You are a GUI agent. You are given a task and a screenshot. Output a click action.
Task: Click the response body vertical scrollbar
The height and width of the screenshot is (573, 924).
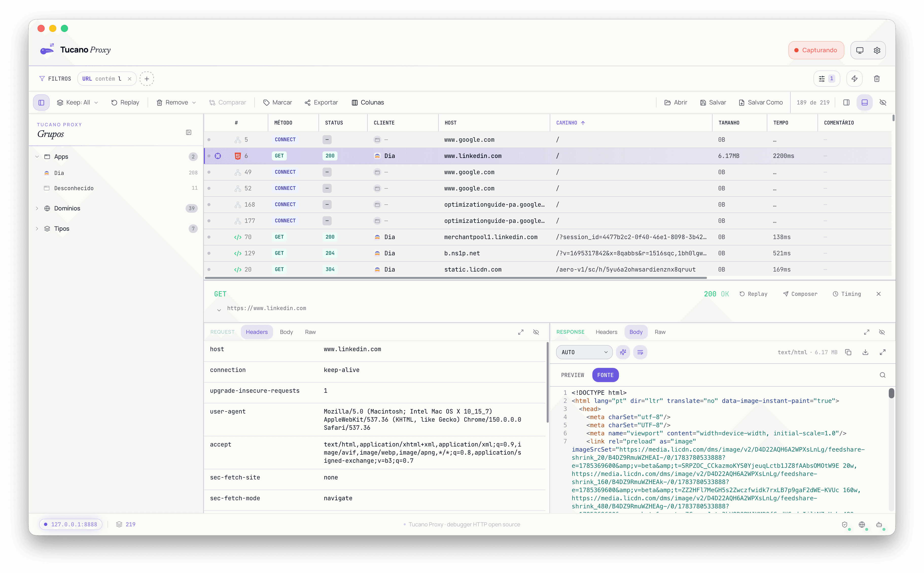tap(891, 393)
